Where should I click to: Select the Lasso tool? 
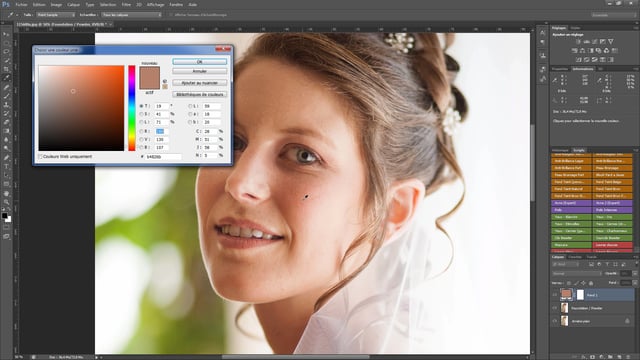coord(6,52)
